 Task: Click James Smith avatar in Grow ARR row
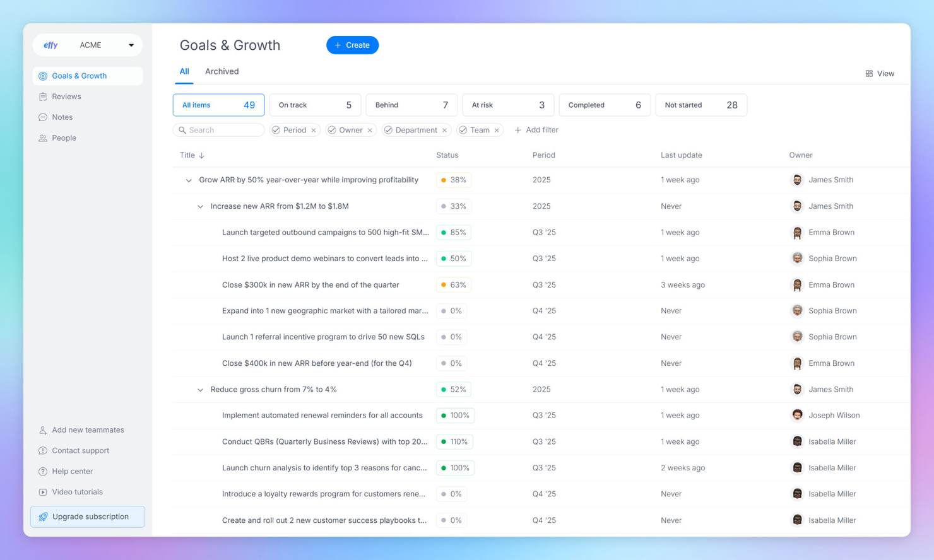[x=797, y=180]
